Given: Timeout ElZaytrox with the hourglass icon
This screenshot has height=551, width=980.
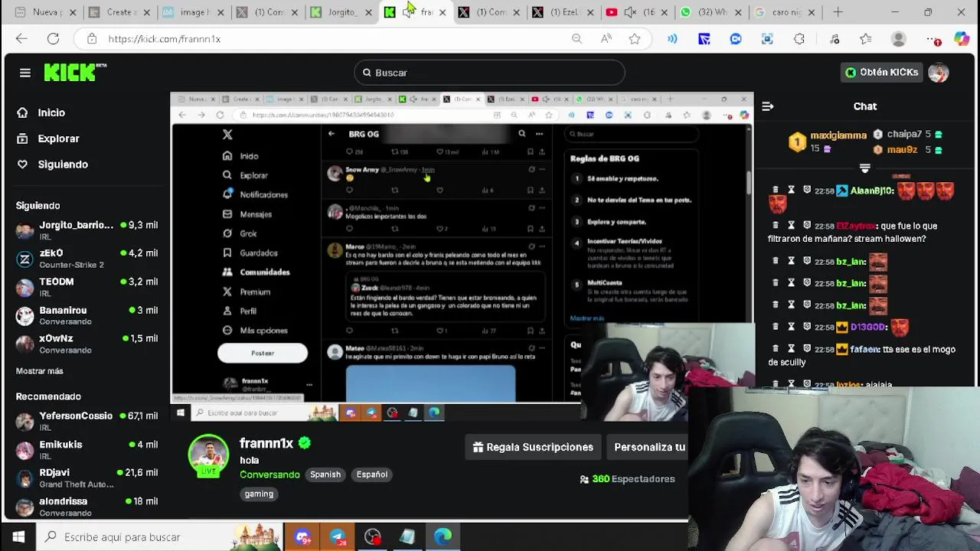Looking at the screenshot, I should click(x=791, y=226).
